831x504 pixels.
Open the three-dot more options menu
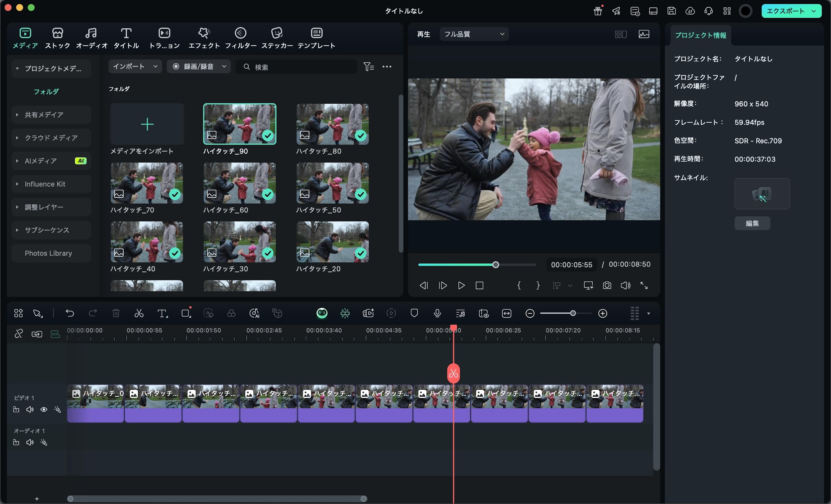[x=387, y=67]
